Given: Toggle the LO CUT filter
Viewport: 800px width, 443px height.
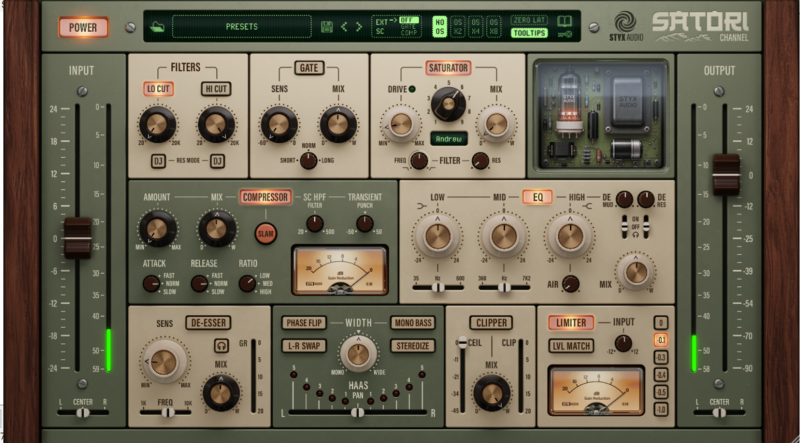Looking at the screenshot, I should [x=158, y=89].
